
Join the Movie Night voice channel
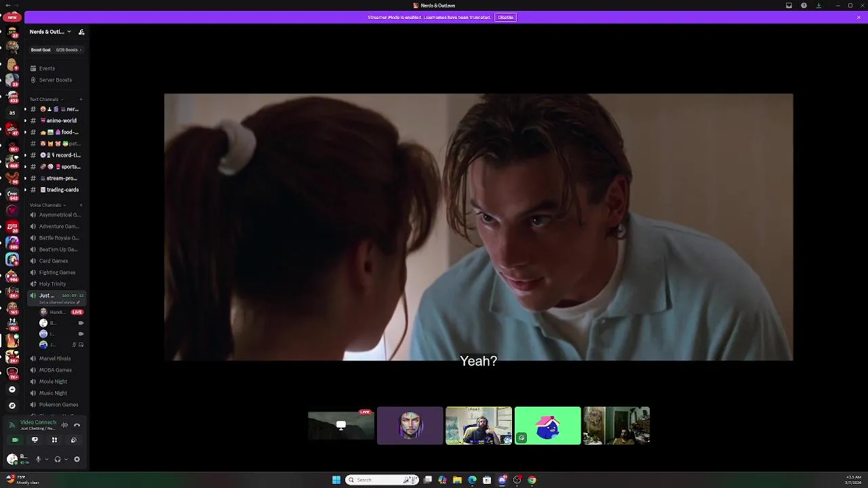[56, 382]
